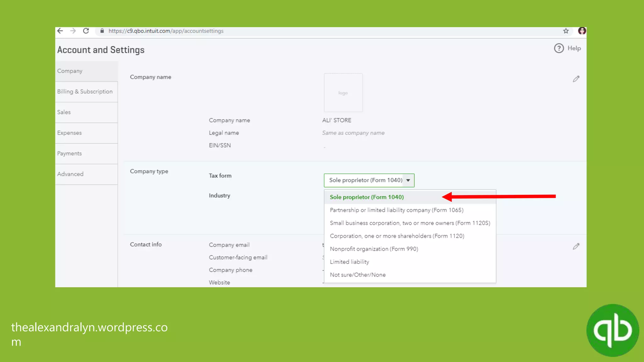Screen dimensions: 644x362
Task: Select Not sure/Other/None option
Action: coord(358,275)
